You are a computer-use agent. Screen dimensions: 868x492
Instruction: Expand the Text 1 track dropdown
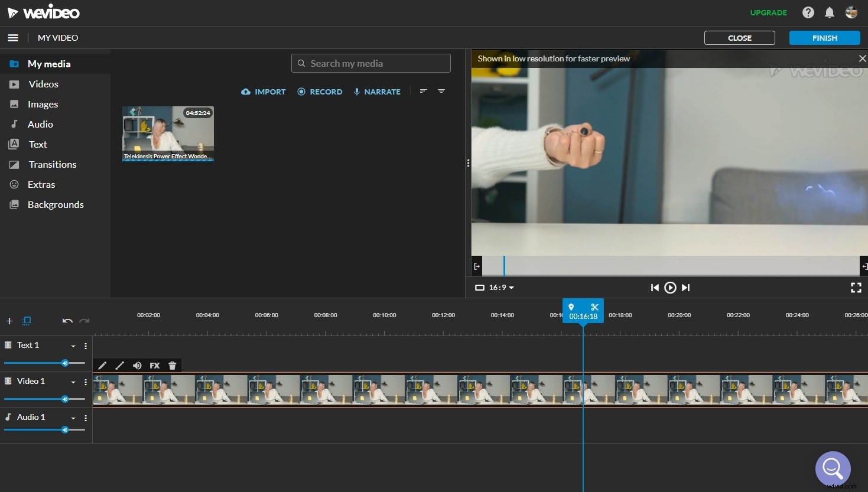(x=73, y=346)
